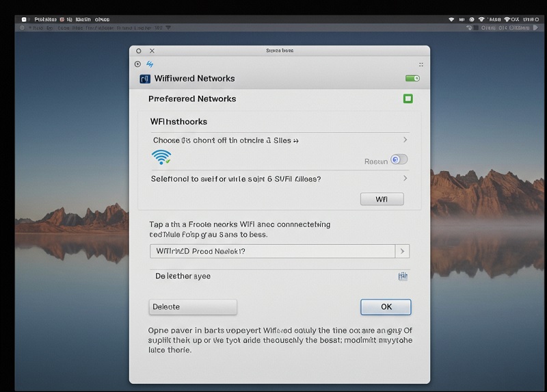Click the X button in dialog title bar
Viewport: 547px width, 392px height.
pyautogui.click(x=152, y=51)
